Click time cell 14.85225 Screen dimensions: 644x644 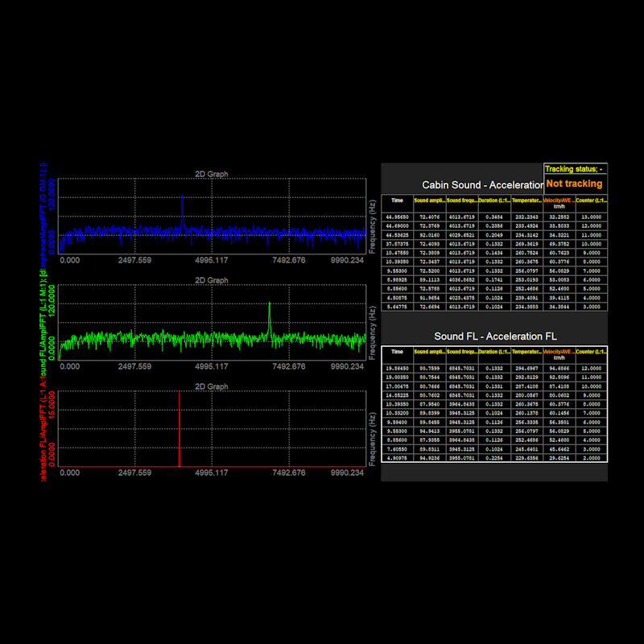[397, 395]
